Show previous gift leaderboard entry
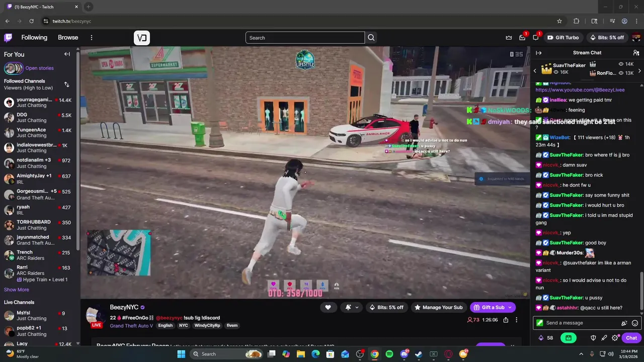 [x=535, y=71]
